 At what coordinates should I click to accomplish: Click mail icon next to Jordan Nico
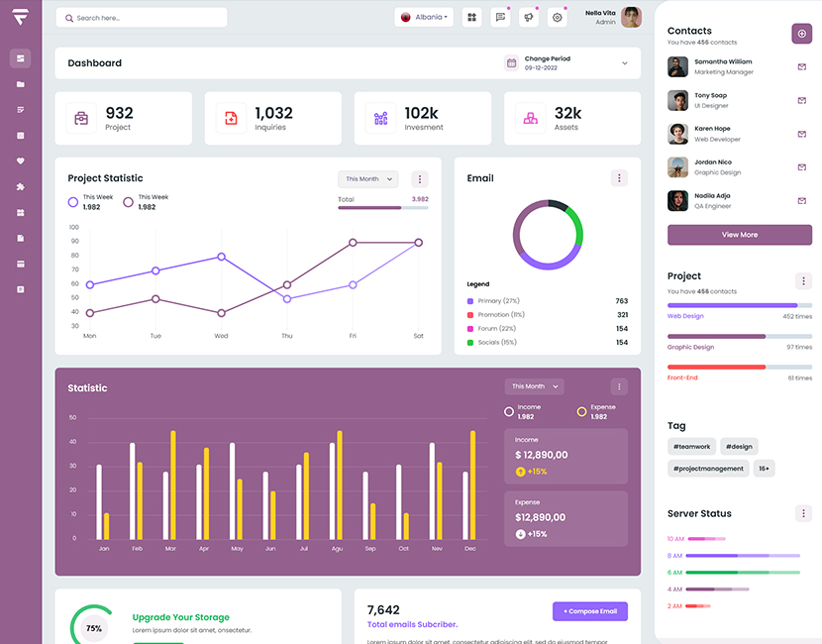[x=801, y=167]
